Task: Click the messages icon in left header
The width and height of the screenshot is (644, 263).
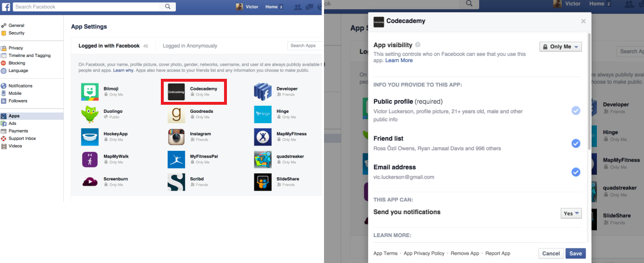Action: coord(310,6)
